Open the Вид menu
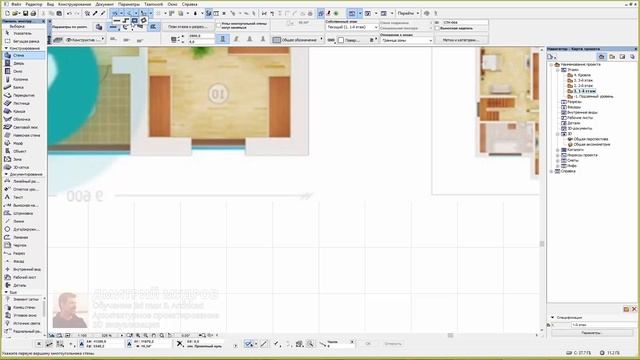640x360 pixels. tap(50, 4)
